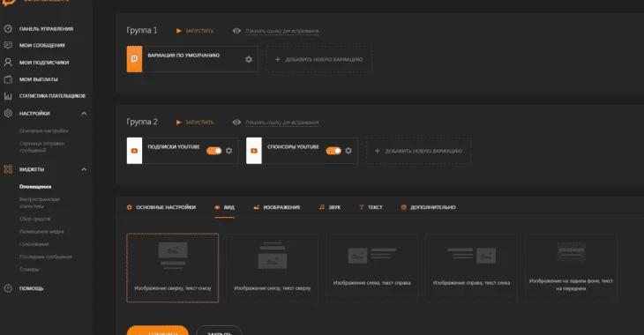The image size is (644, 335).
Task: Click orange D icon of default variation
Action: (x=134, y=59)
